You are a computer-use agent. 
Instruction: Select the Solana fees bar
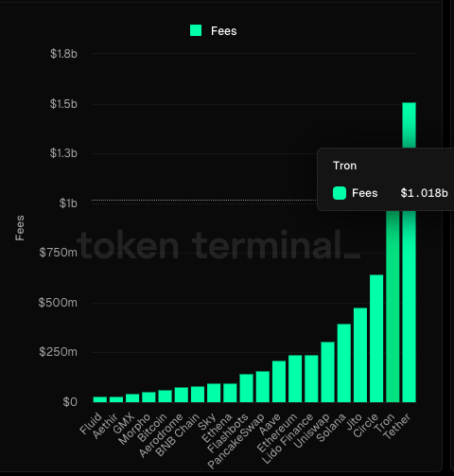point(344,363)
